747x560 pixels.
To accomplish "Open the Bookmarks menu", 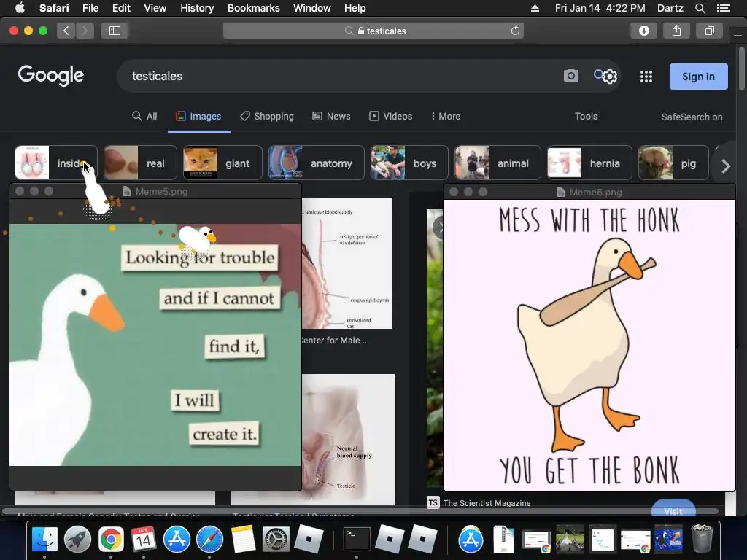I will pos(253,8).
